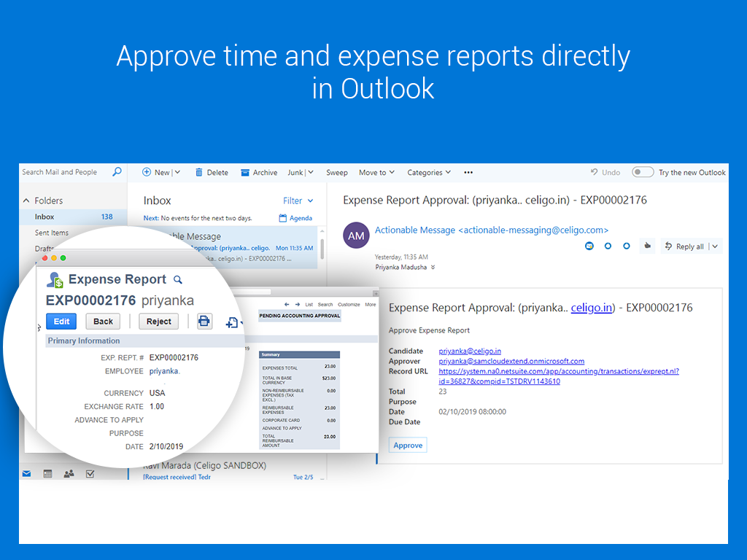Click Sweep in the toolbar
The image size is (747, 560).
pyautogui.click(x=337, y=172)
